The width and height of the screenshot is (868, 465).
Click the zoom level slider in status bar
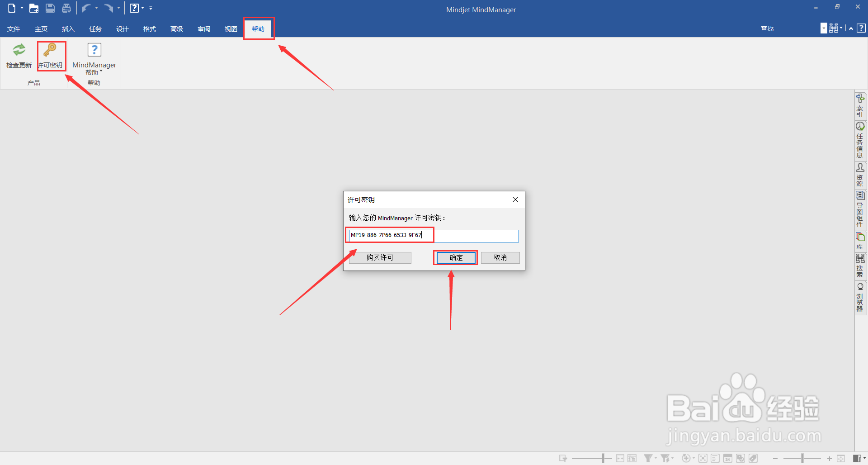click(x=802, y=458)
